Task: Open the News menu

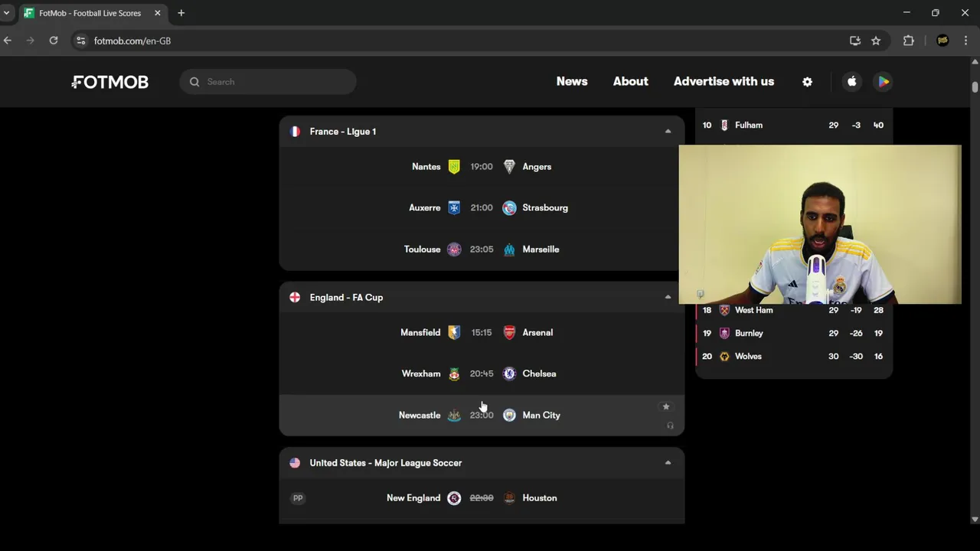Action: pyautogui.click(x=572, y=81)
